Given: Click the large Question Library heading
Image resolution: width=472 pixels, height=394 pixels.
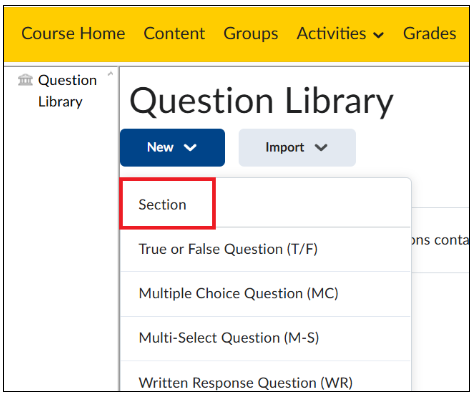Looking at the screenshot, I should (x=261, y=102).
